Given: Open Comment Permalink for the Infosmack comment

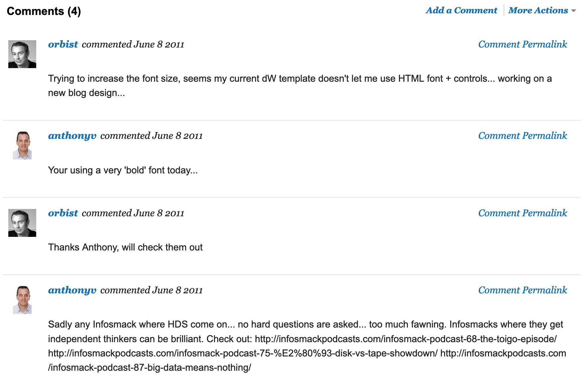Looking at the screenshot, I should pos(522,290).
